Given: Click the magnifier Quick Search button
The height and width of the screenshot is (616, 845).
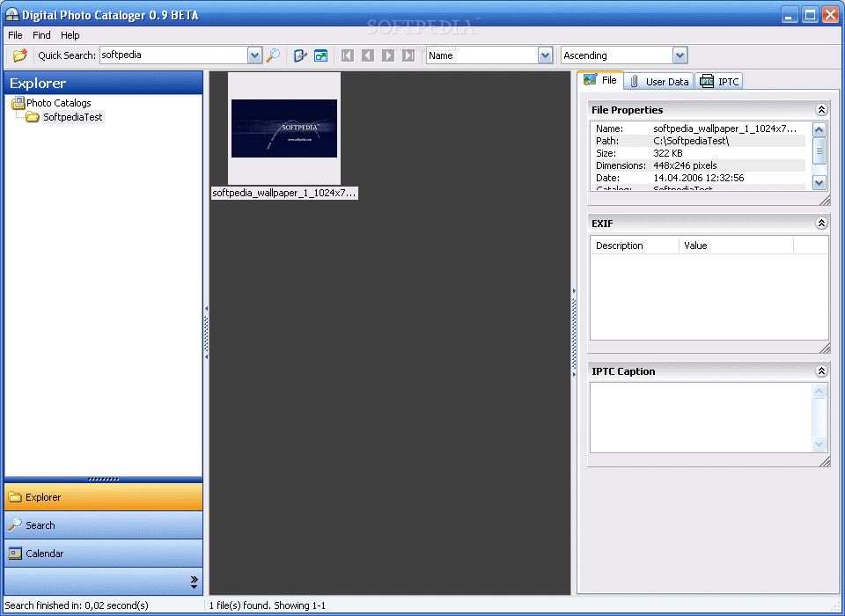Looking at the screenshot, I should tap(273, 55).
